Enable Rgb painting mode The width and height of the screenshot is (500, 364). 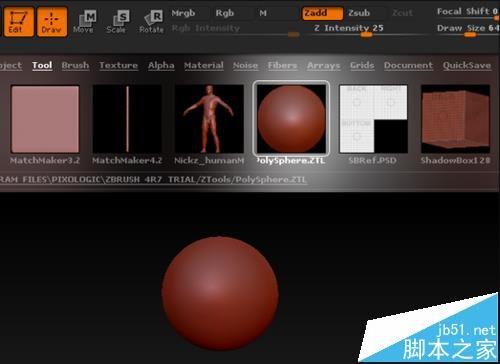tap(224, 13)
